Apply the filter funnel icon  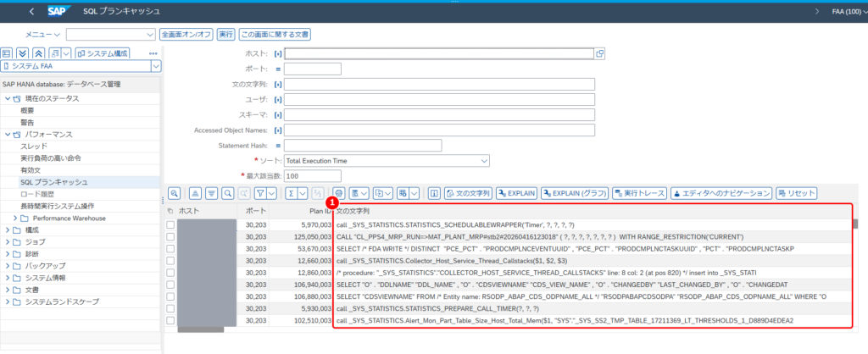pos(261,193)
